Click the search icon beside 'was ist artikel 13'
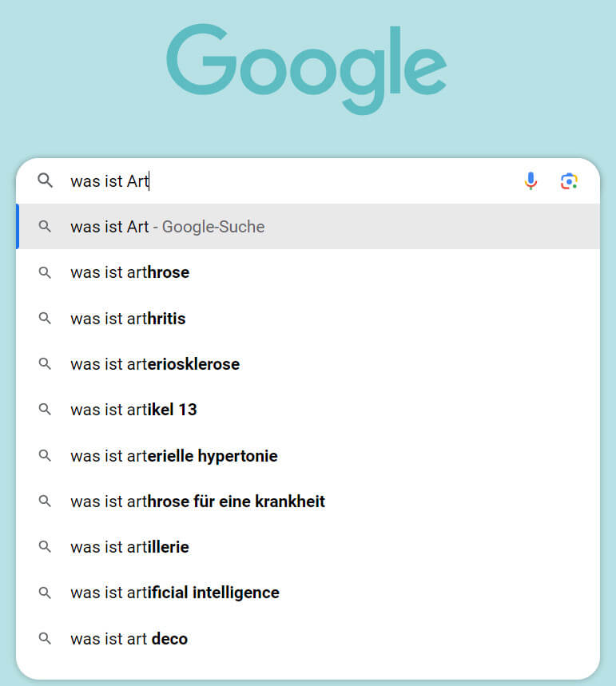The height and width of the screenshot is (686, 616). (45, 410)
